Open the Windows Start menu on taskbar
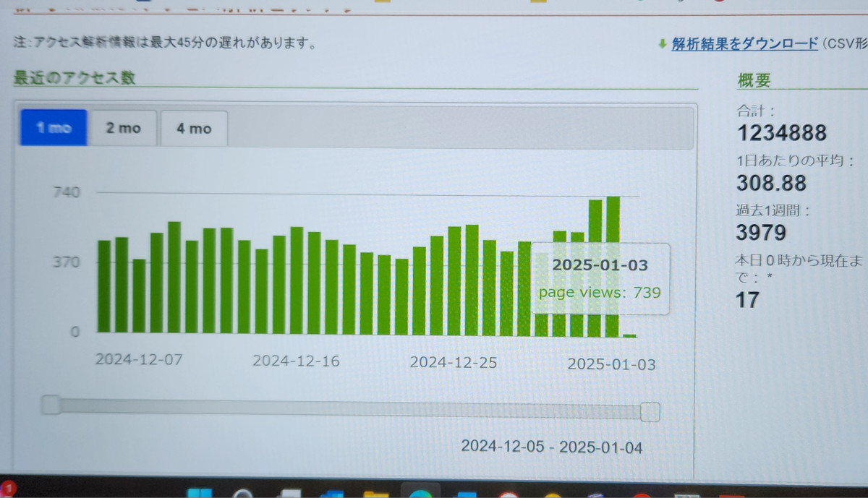Viewport: 868px width, 498px height. coord(200,493)
